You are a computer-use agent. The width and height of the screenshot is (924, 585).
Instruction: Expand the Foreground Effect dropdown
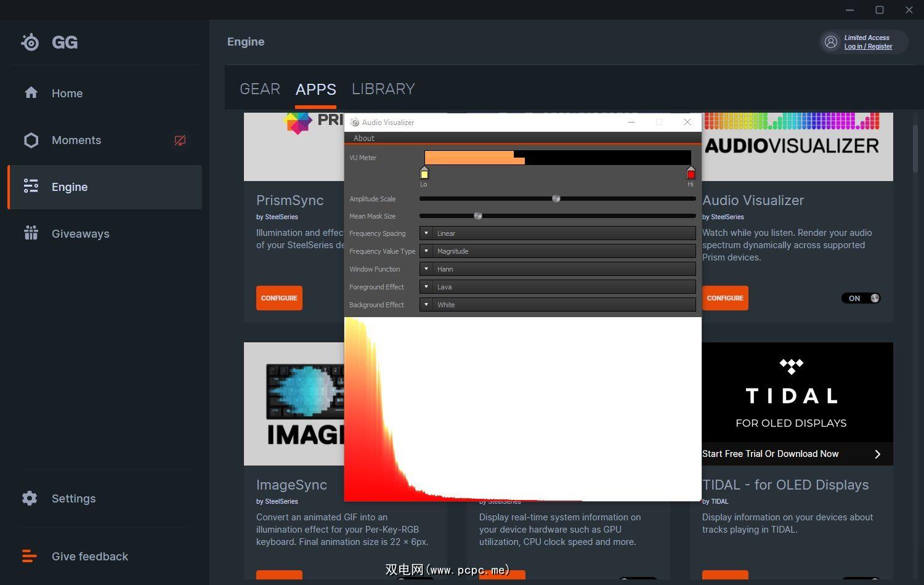coord(426,287)
